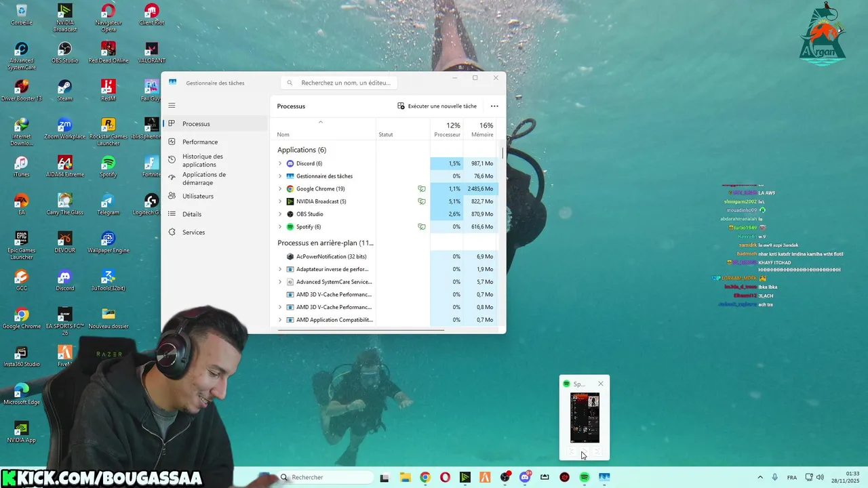The image size is (868, 488).
Task: Toggle the Task Manager hamburger navigation menu
Action: click(x=172, y=105)
